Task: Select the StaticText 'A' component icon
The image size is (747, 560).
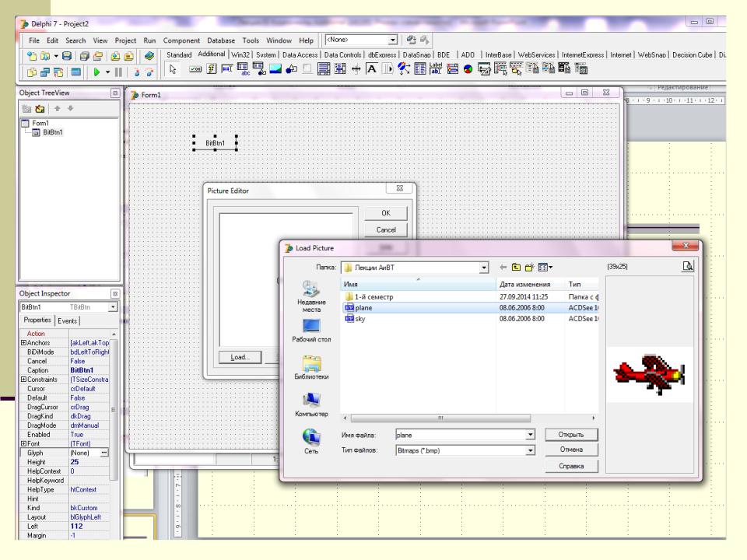Action: click(371, 69)
